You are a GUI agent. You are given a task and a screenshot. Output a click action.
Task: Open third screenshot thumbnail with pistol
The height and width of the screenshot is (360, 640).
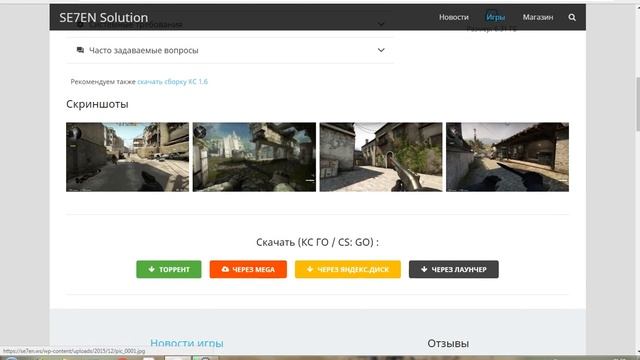click(380, 157)
